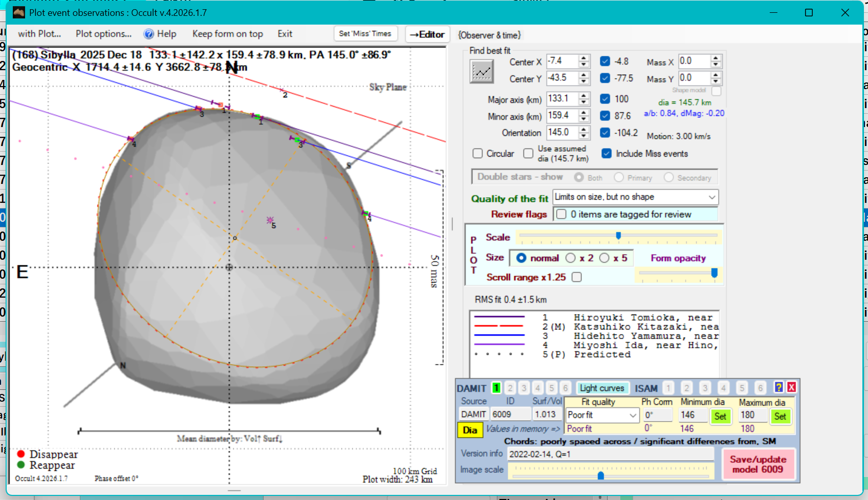Image resolution: width=868 pixels, height=500 pixels.
Task: Click the Orientation value field
Action: pyautogui.click(x=561, y=132)
